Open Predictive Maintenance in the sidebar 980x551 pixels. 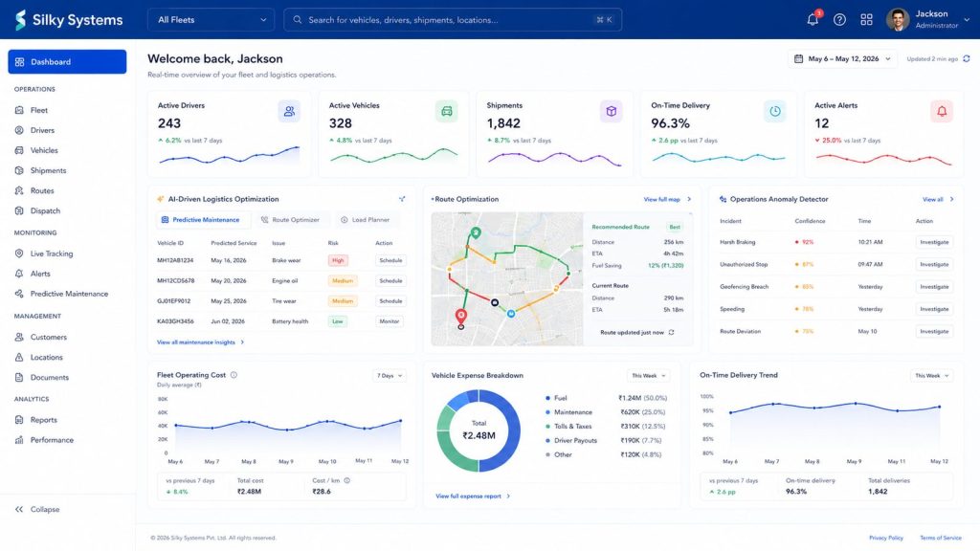(67, 294)
